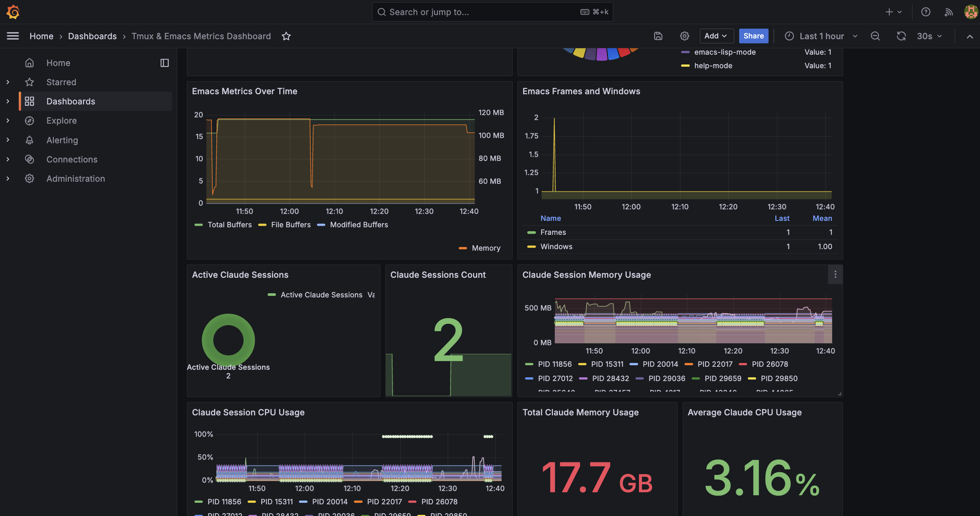
Task: Toggle emacs-lisp-mode legend entry
Action: (x=725, y=52)
